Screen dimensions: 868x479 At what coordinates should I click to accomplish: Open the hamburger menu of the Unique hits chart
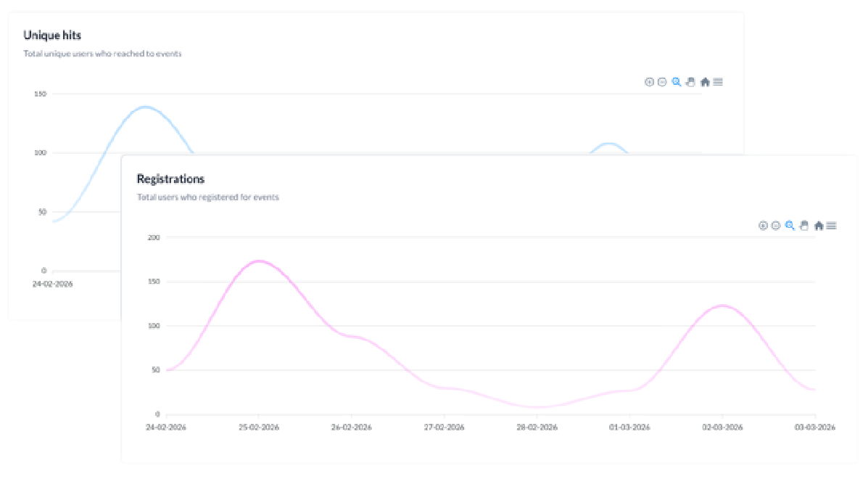click(718, 82)
